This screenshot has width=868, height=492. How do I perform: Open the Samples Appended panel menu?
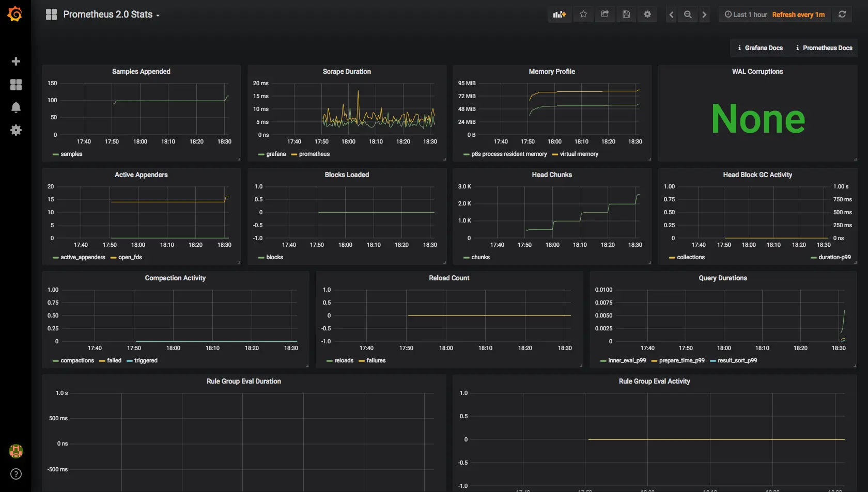pos(141,72)
